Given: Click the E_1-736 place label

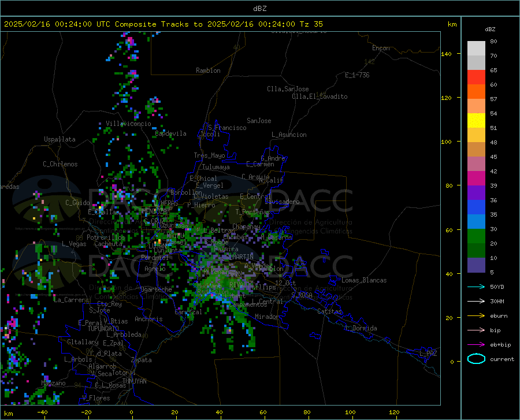Looking at the screenshot, I should (357, 75).
